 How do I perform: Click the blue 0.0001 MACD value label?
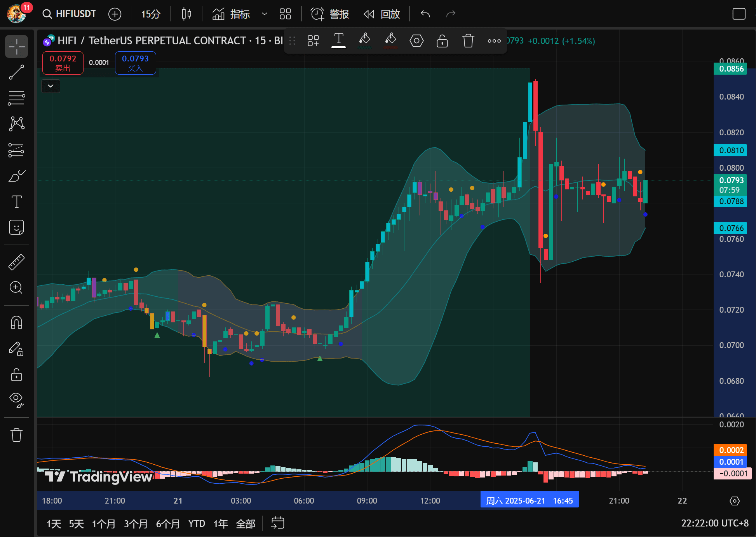click(x=731, y=462)
